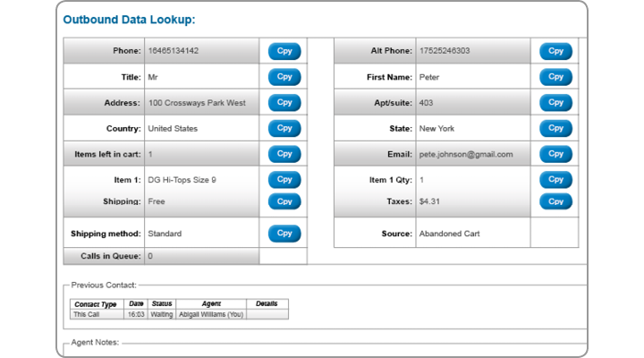Copy the Alt Phone number
This screenshot has width=644, height=358.
pyautogui.click(x=555, y=51)
